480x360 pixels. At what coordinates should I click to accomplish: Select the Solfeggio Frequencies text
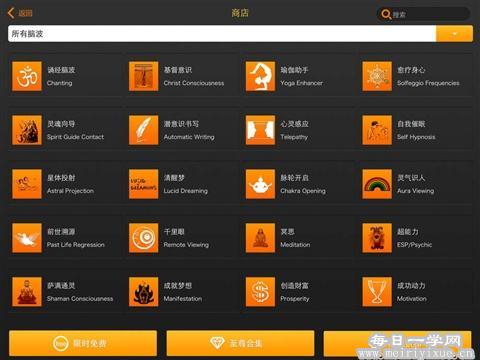[x=428, y=83]
